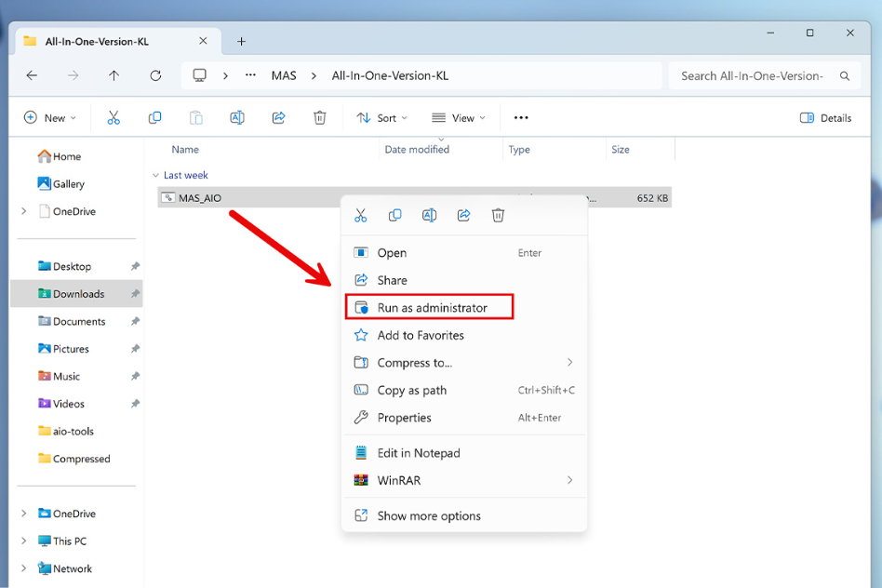Click the Search All-In-One-Version field
Screen dimensions: 882x588
(752, 76)
